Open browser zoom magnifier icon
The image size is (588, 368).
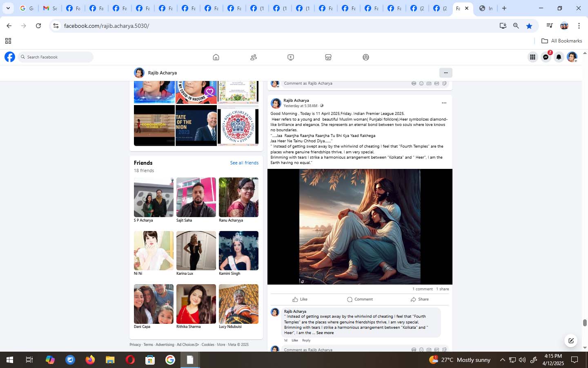[516, 26]
